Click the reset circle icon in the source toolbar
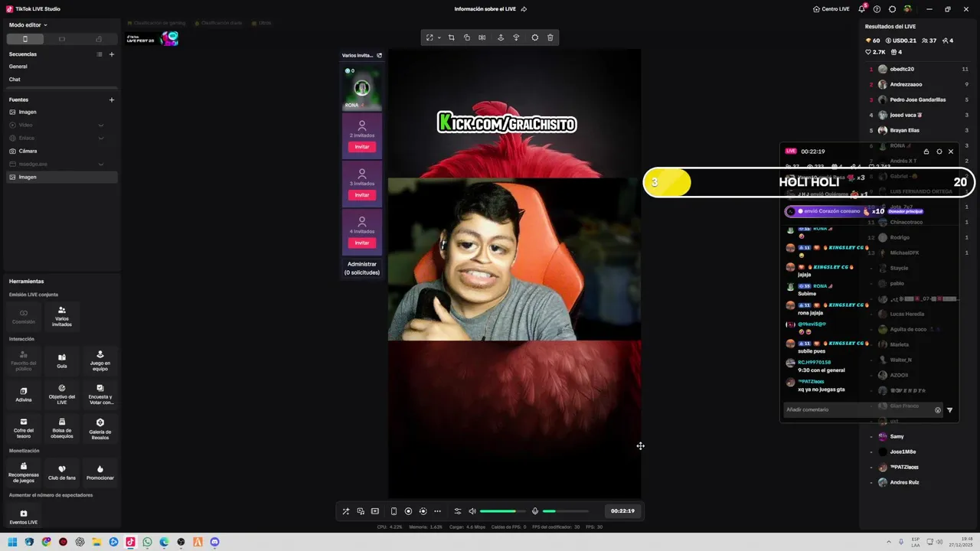 534,37
